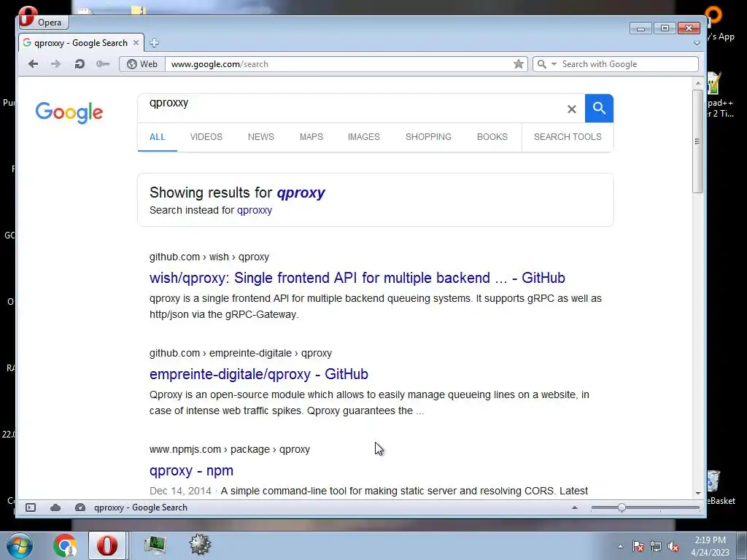Bookmark page with star icon

pyautogui.click(x=519, y=64)
